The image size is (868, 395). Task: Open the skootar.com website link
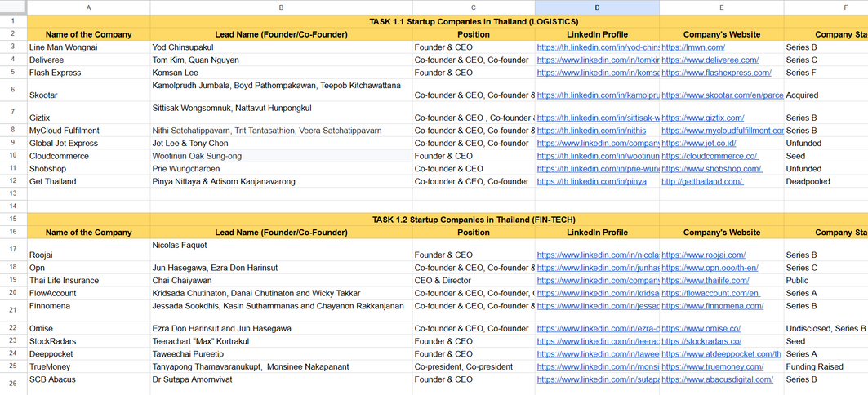[x=723, y=95]
